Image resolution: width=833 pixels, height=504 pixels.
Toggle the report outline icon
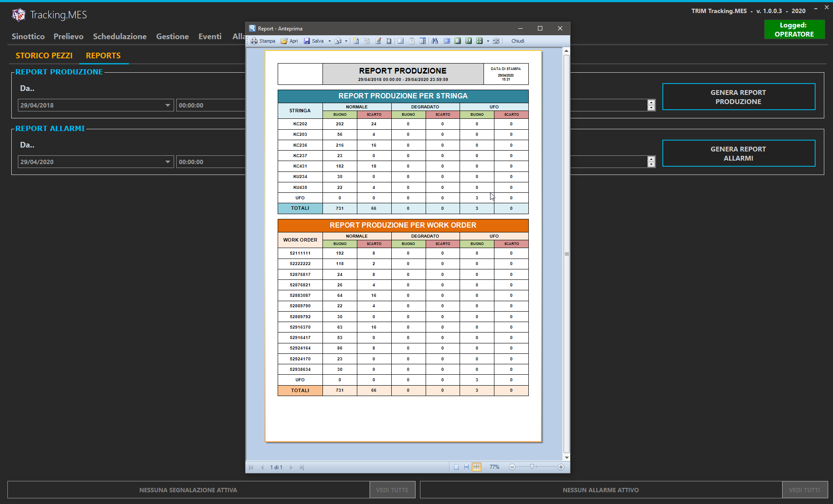point(401,41)
